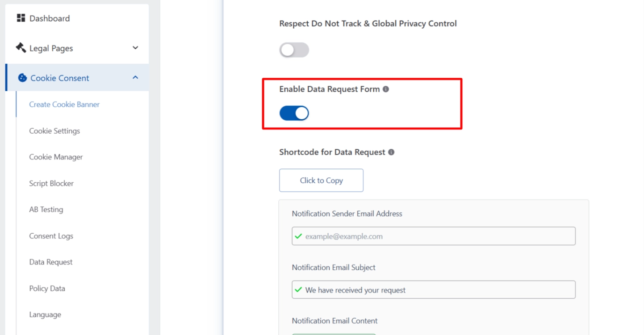
Task: Click the green checkmark in the email subject field
Action: [298, 289]
